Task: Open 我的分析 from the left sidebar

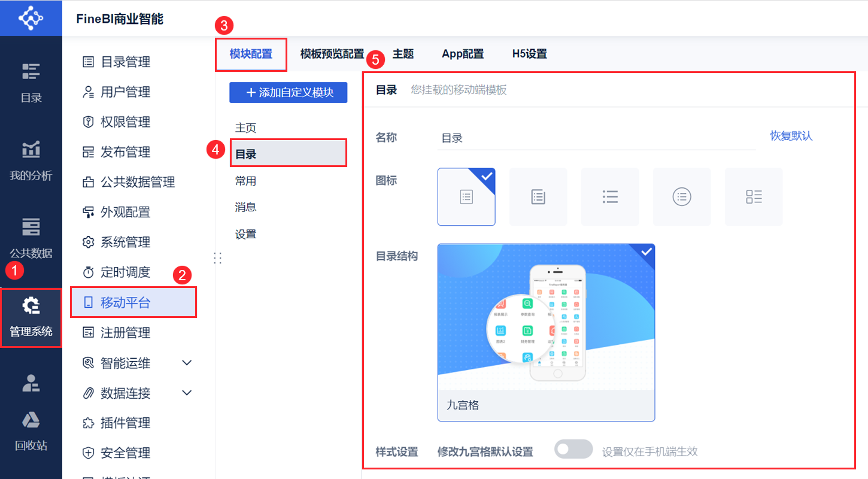Action: coord(31,159)
